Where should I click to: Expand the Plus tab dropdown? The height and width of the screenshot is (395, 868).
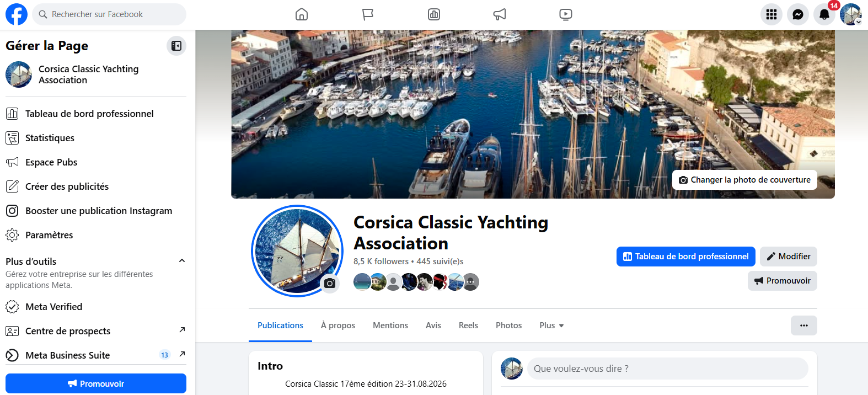tap(551, 325)
